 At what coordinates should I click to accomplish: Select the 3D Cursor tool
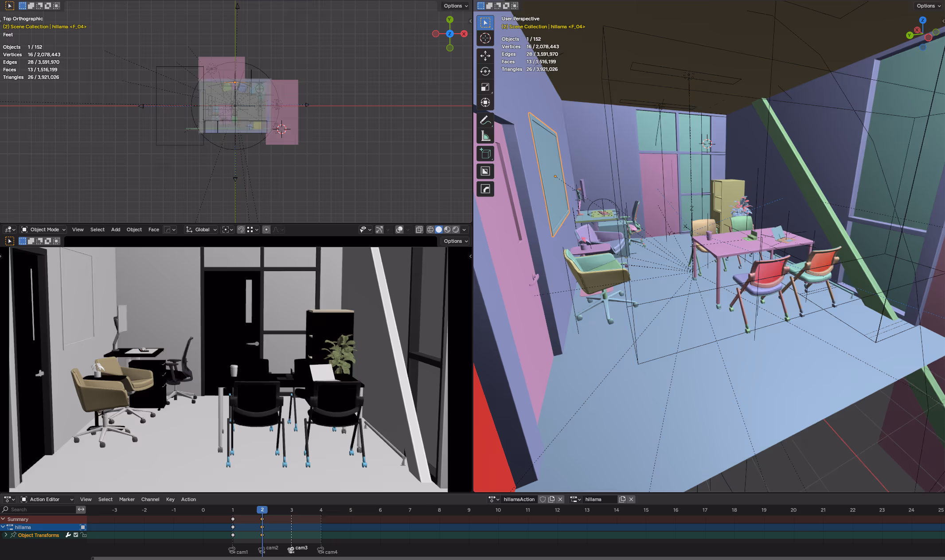click(x=485, y=39)
